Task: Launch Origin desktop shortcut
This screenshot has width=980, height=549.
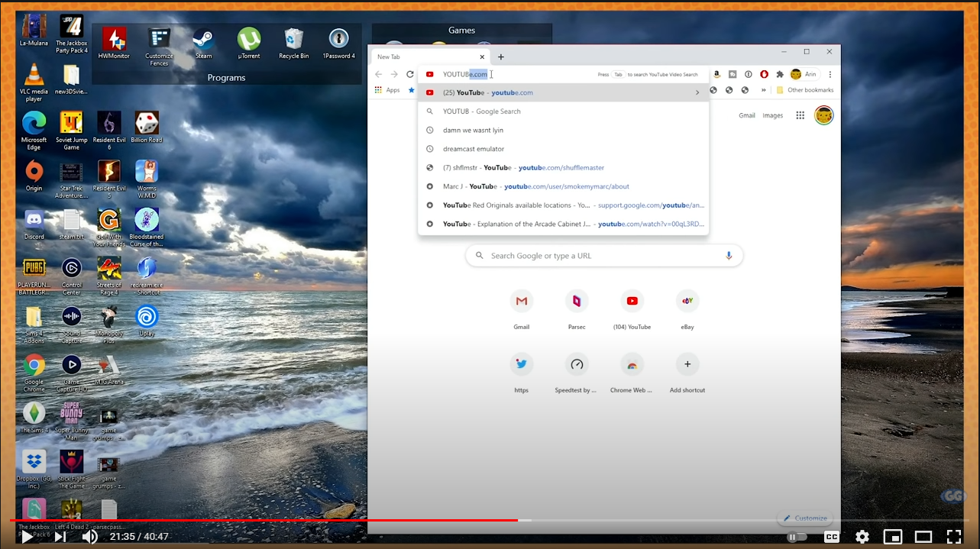Action: point(34,176)
